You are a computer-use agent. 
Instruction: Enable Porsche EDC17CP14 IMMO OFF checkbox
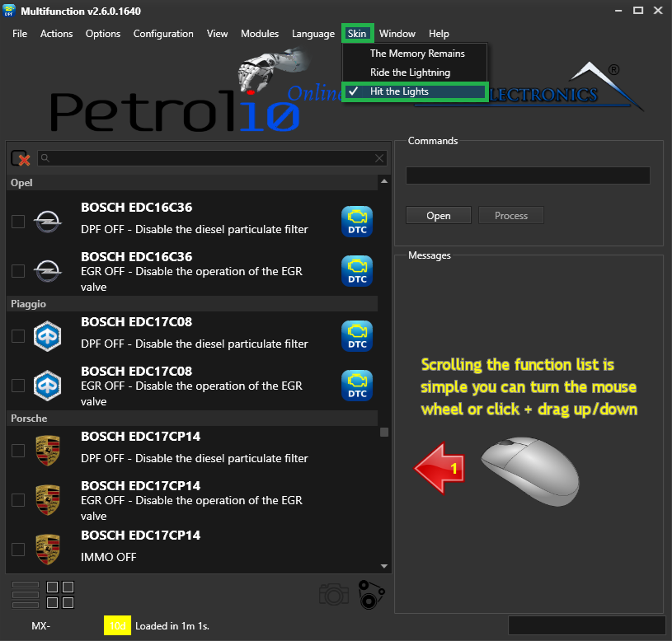click(x=18, y=550)
